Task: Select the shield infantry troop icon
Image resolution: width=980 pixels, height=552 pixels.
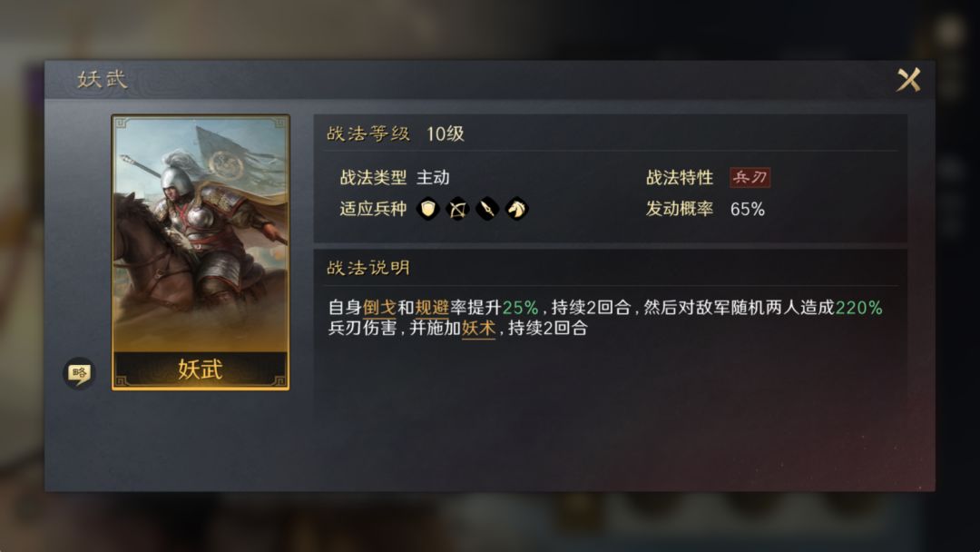Action: (428, 209)
